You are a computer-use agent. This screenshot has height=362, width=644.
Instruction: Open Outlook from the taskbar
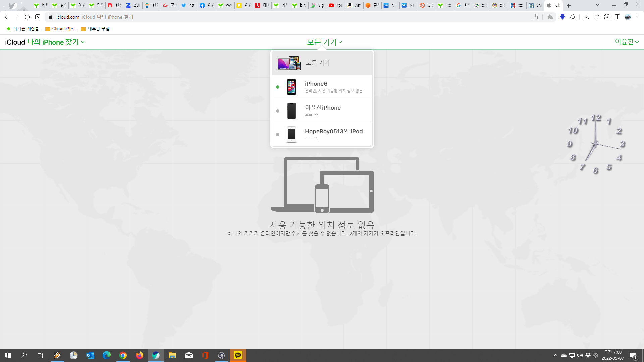90,355
